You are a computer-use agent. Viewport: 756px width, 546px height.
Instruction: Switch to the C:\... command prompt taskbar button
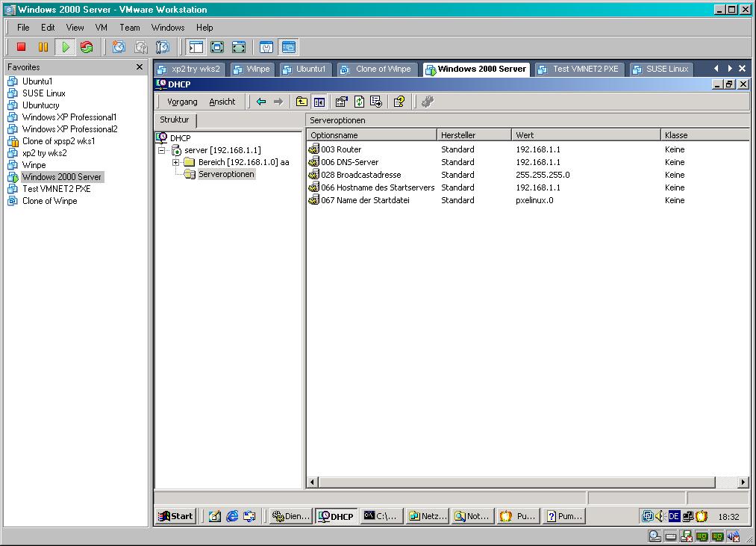tap(381, 516)
